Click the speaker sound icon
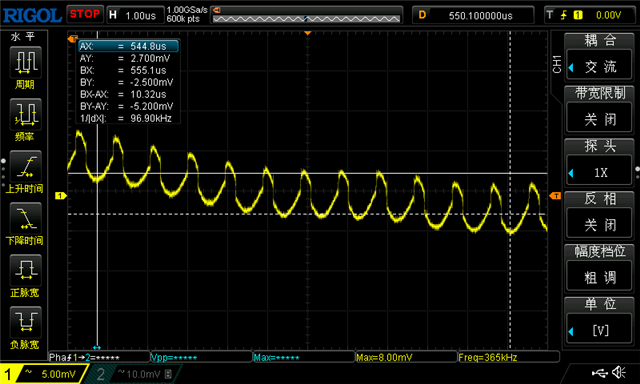 (619, 372)
